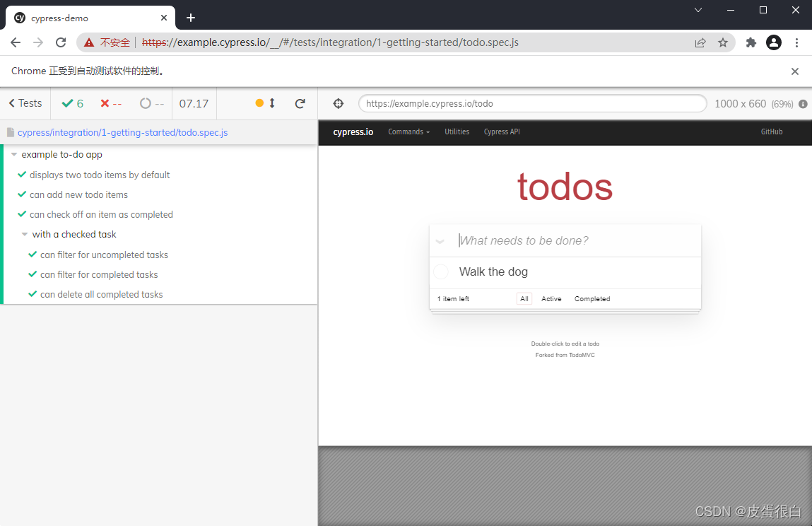Click the 1 item left counter
812x526 pixels.
click(x=453, y=298)
